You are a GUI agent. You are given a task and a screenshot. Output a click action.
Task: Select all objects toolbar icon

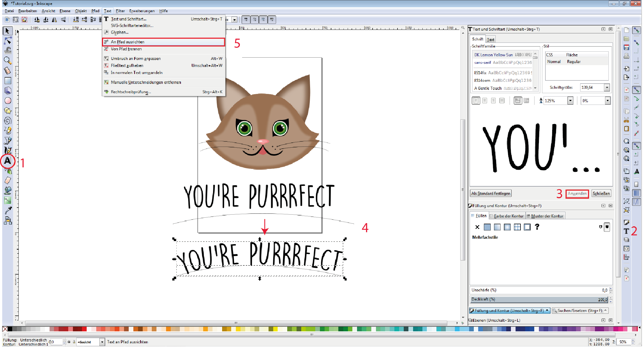pos(16,19)
